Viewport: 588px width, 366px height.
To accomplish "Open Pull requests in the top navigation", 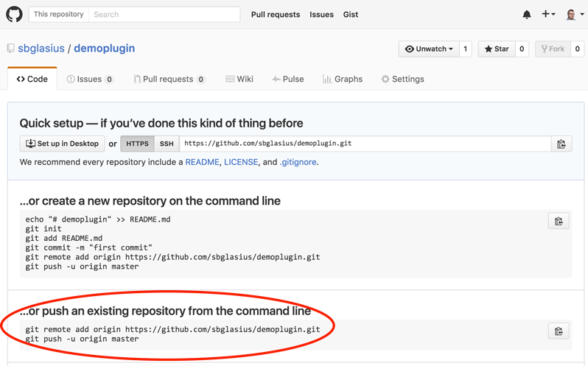I will pos(276,15).
